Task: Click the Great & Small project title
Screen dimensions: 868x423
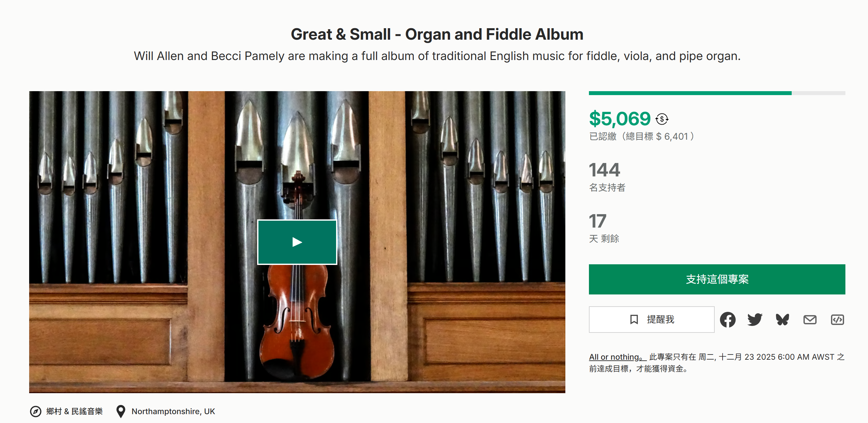Action: pos(437,34)
